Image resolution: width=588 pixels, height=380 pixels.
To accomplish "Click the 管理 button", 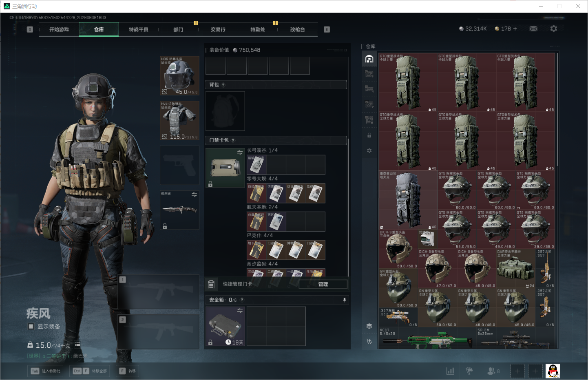I will tap(323, 284).
